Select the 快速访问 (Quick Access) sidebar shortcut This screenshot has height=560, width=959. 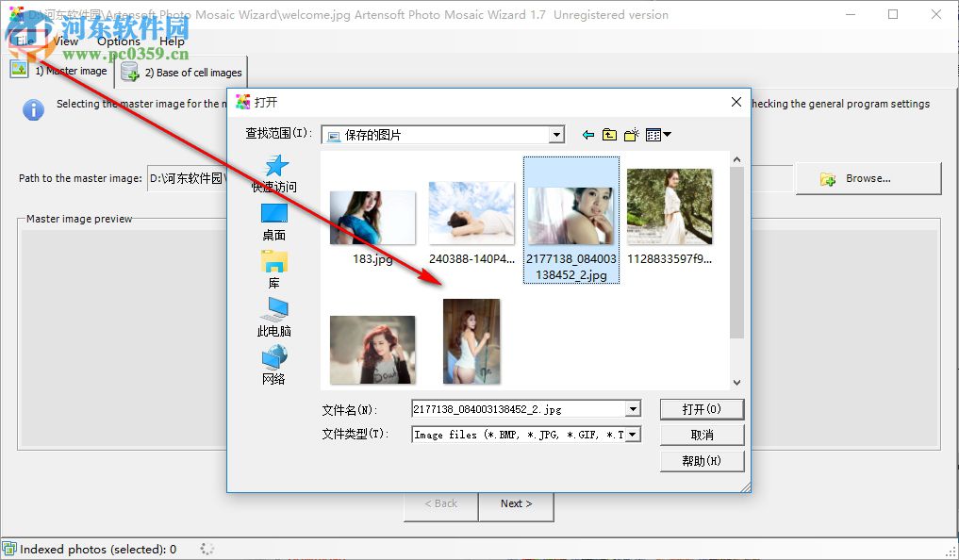coord(273,174)
